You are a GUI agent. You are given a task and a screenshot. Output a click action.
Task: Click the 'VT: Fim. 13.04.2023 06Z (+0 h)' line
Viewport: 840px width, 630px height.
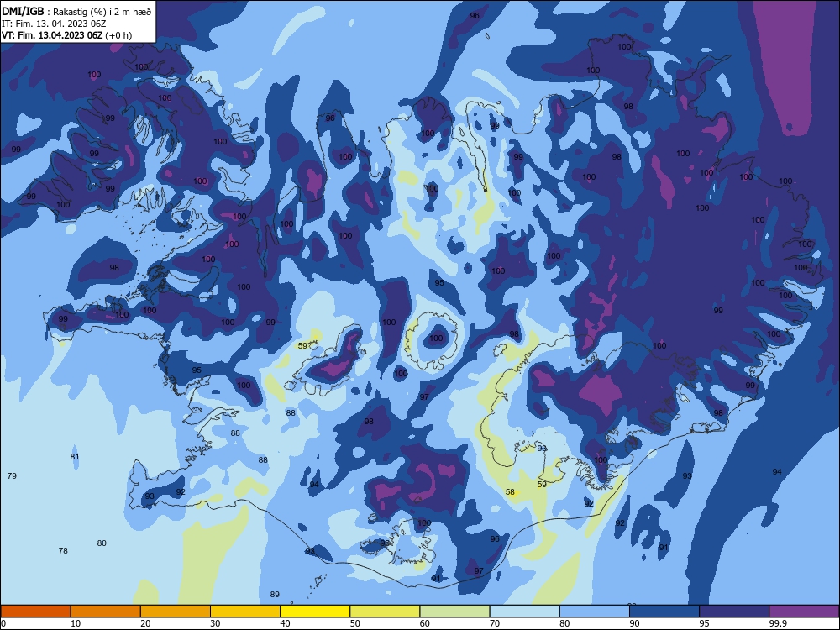coord(66,35)
